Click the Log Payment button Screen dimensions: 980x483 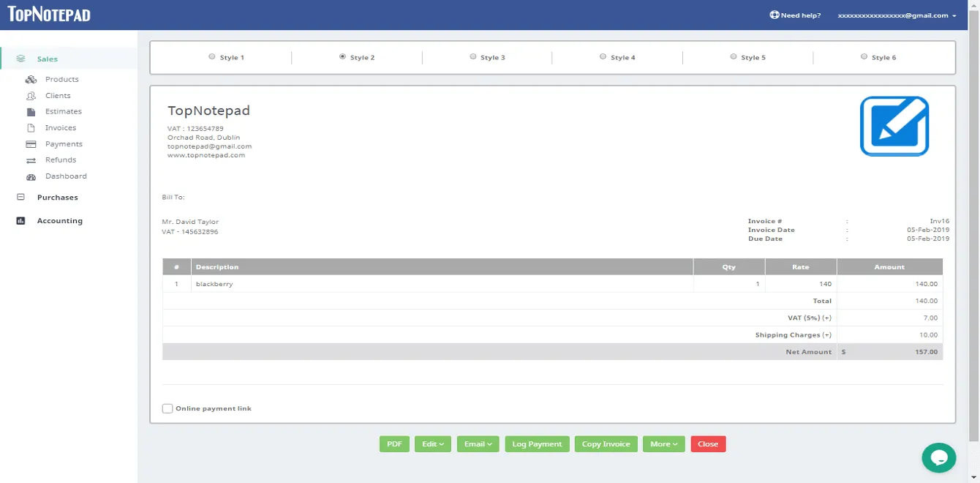tap(537, 443)
